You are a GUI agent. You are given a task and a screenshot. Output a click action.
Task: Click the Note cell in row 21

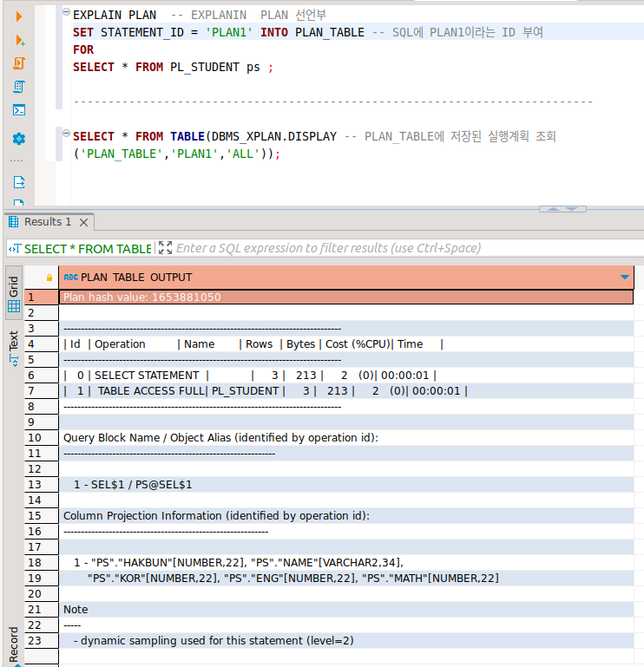(x=346, y=609)
